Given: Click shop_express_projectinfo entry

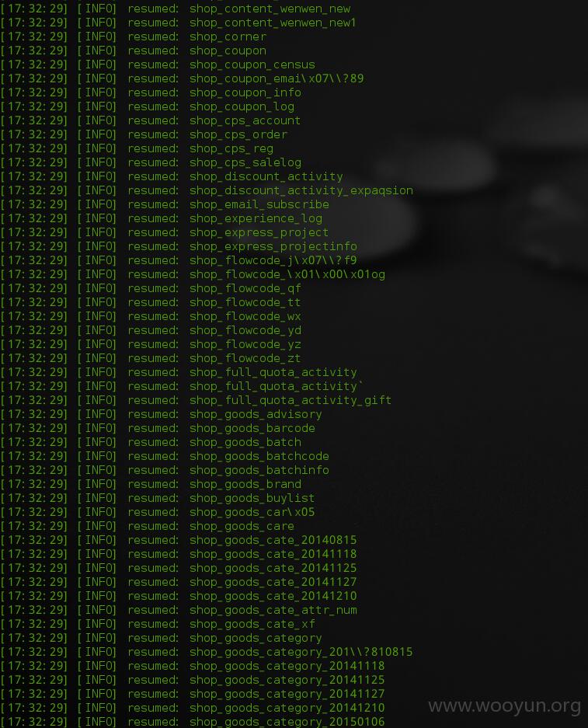Looking at the screenshot, I should click(273, 246).
